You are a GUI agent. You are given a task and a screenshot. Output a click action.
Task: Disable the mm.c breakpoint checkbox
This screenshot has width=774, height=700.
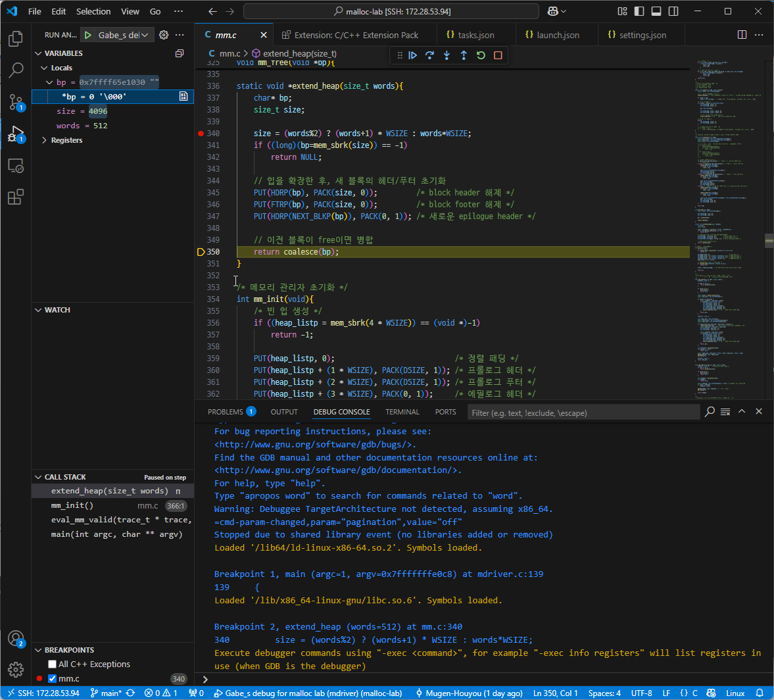pyautogui.click(x=52, y=678)
